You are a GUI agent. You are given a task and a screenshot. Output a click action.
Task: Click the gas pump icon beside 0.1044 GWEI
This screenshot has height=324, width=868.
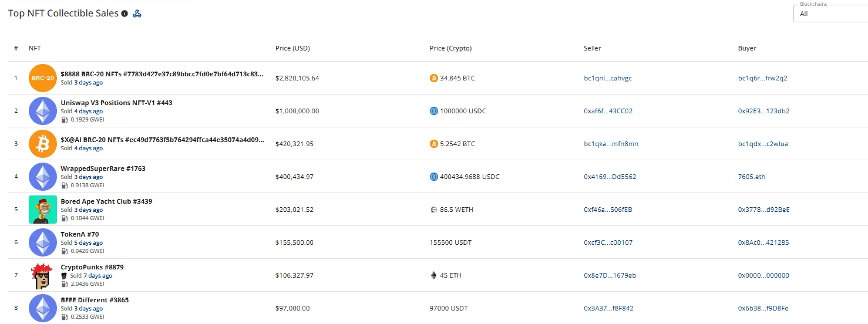pos(64,218)
